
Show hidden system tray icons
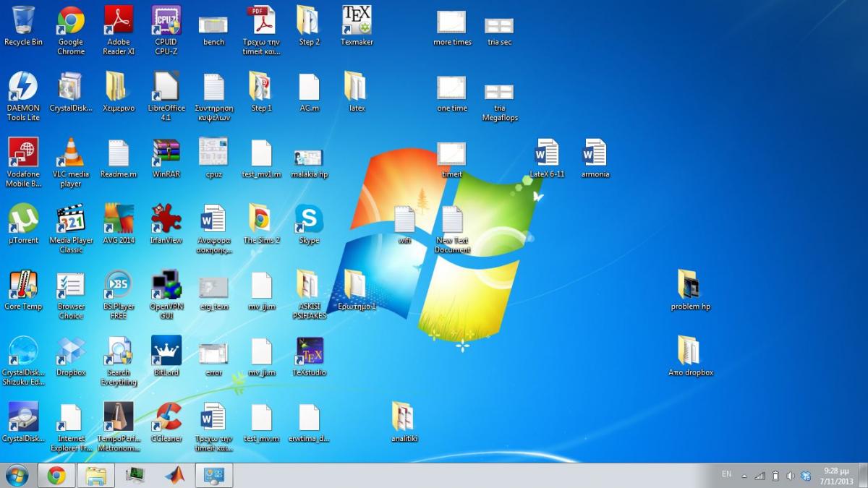(x=744, y=476)
